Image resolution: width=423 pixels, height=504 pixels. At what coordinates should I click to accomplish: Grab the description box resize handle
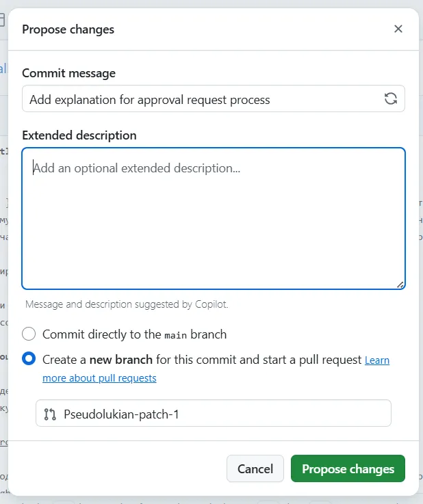pyautogui.click(x=400, y=284)
